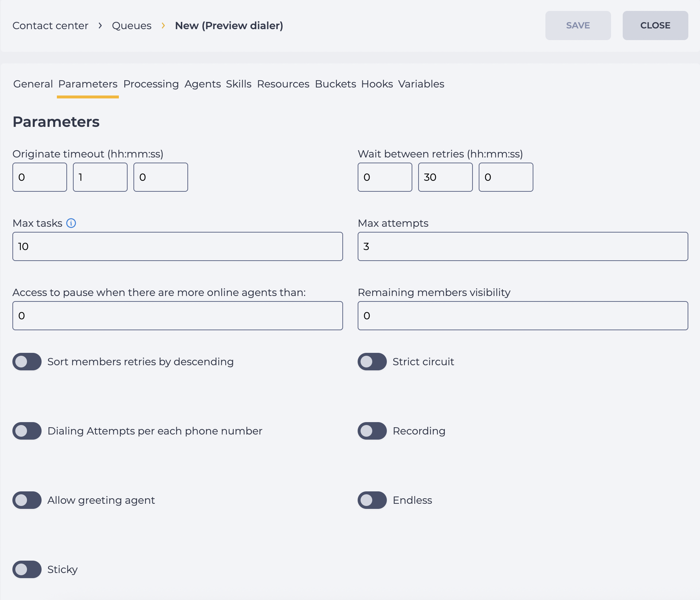This screenshot has width=700, height=600.
Task: Focus the Max tasks input field
Action: 178,246
